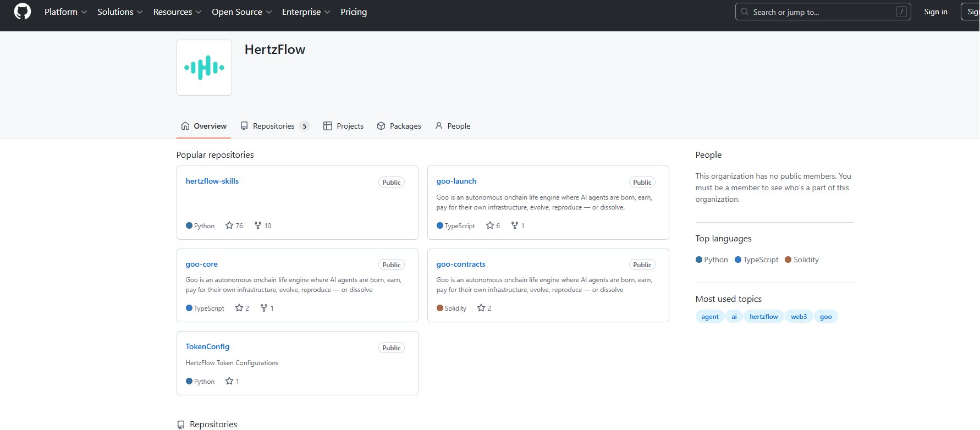Filter by Python in Top languages
The height and width of the screenshot is (430, 980).
point(712,260)
